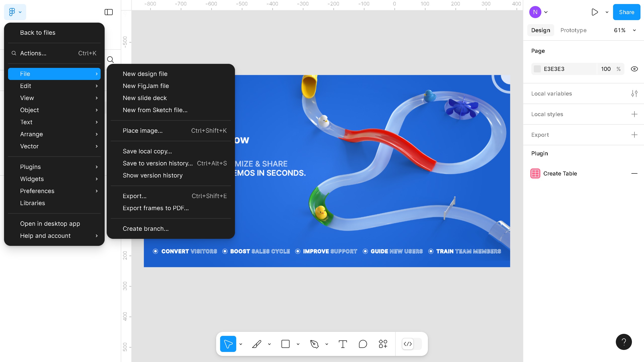Image resolution: width=644 pixels, height=362 pixels.
Task: Expand the user avatar dropdown arrow
Action: point(546,12)
